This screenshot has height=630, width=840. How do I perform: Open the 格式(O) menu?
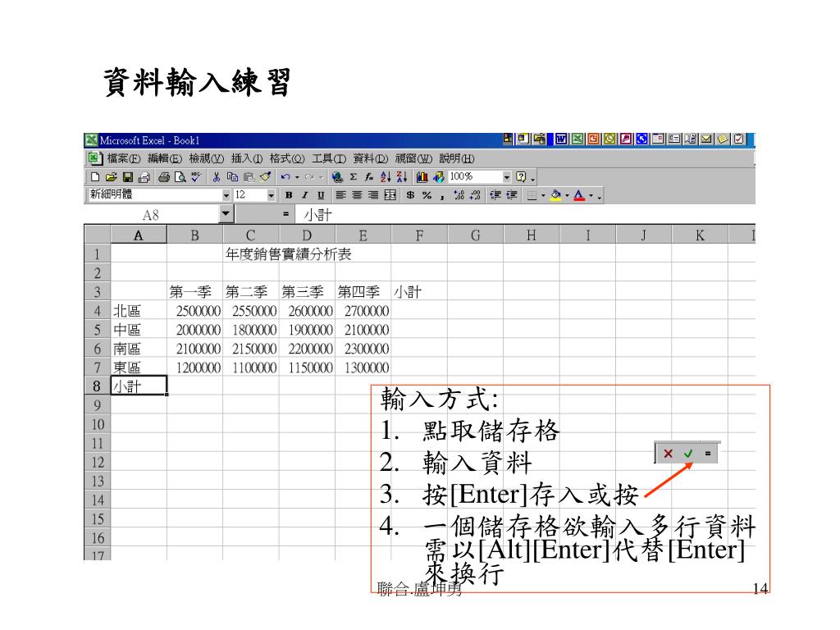[x=287, y=158]
